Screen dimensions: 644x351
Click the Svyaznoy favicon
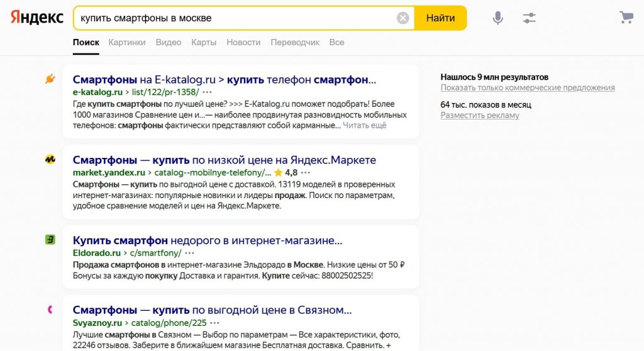(50, 309)
